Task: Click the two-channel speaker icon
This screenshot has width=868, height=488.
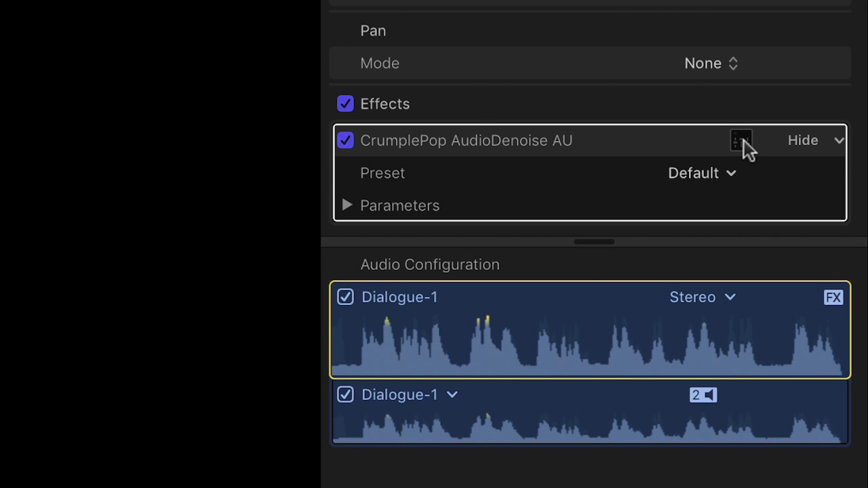Action: (x=703, y=395)
